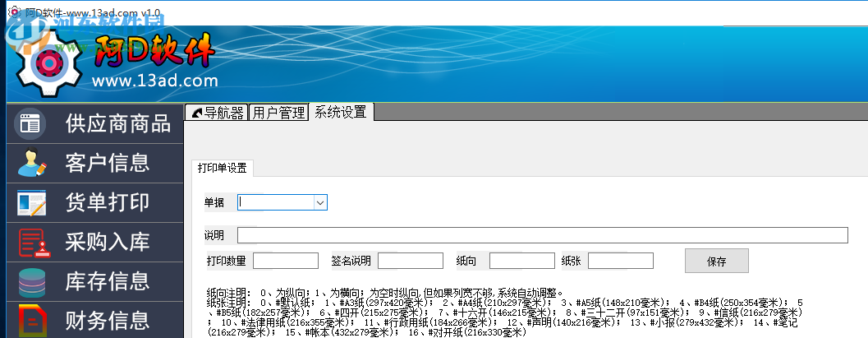868x338 pixels.
Task: Click the 纸张 label
Action: [572, 261]
